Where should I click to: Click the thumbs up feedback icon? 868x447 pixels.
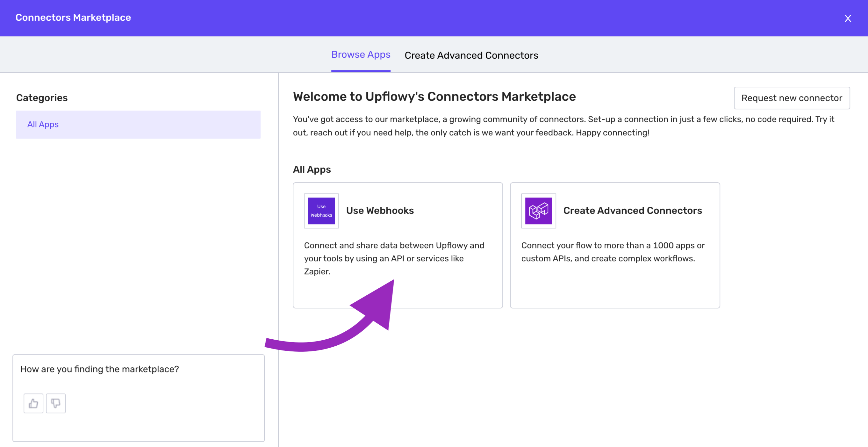click(33, 403)
